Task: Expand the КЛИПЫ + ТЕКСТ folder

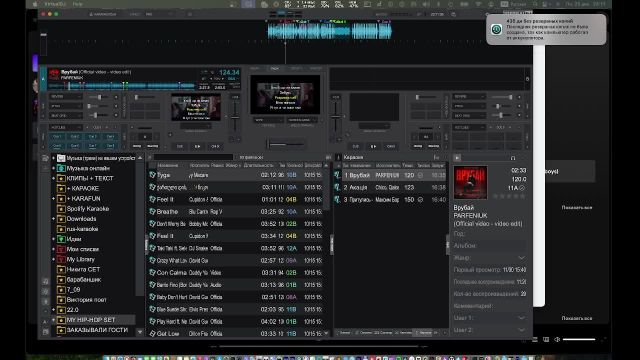Action: coord(53,178)
